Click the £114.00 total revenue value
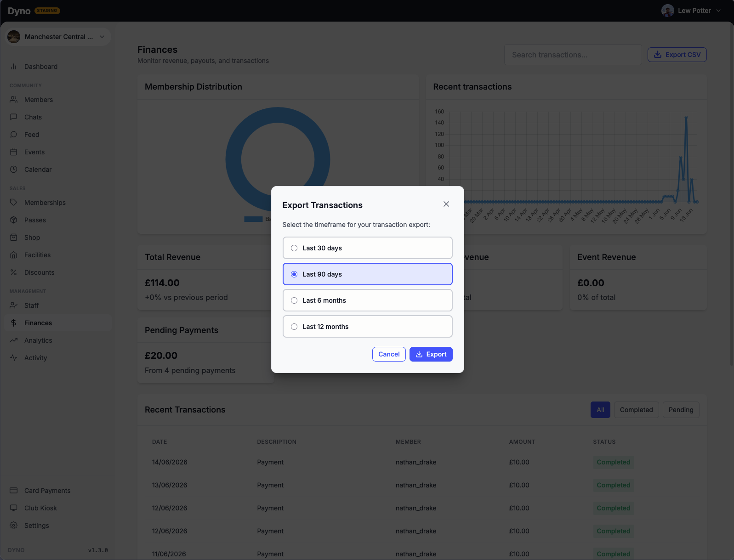 pos(162,283)
